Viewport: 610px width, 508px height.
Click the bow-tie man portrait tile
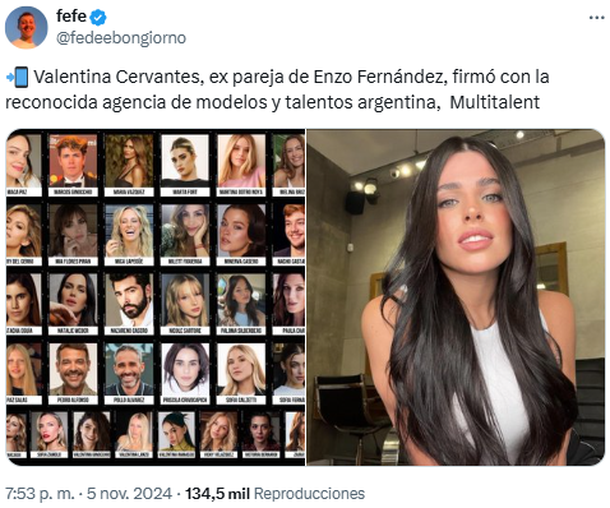pyautogui.click(x=73, y=165)
